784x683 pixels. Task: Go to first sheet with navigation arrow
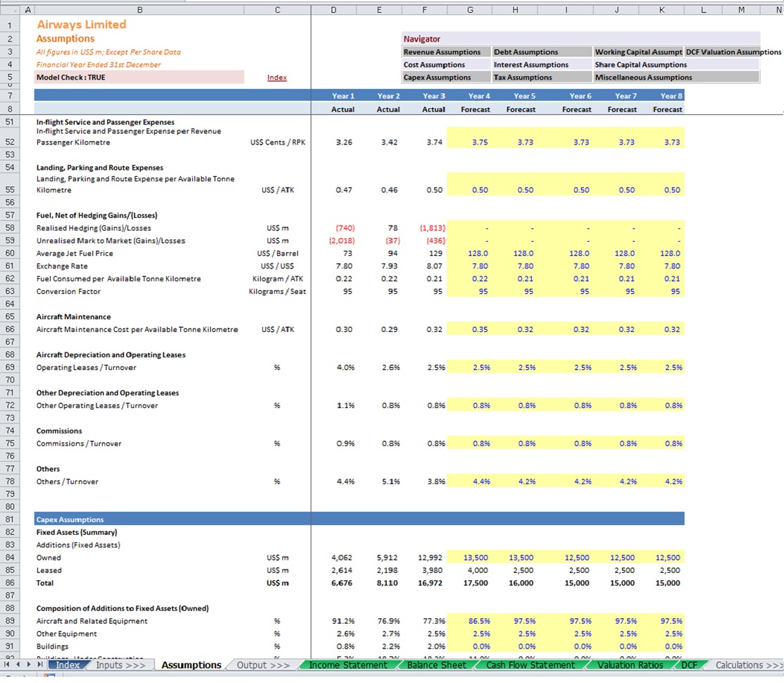7,665
